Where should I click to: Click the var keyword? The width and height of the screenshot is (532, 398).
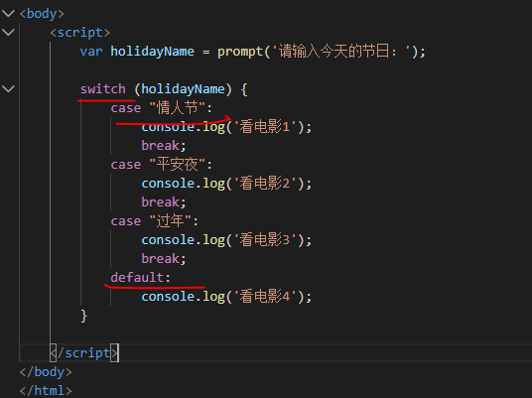click(x=91, y=52)
